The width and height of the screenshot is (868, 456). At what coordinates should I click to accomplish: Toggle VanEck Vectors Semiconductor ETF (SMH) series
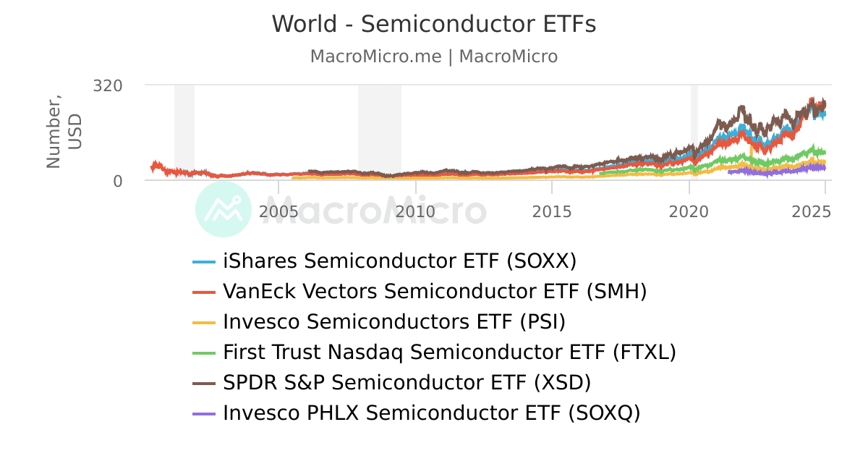pyautogui.click(x=435, y=292)
